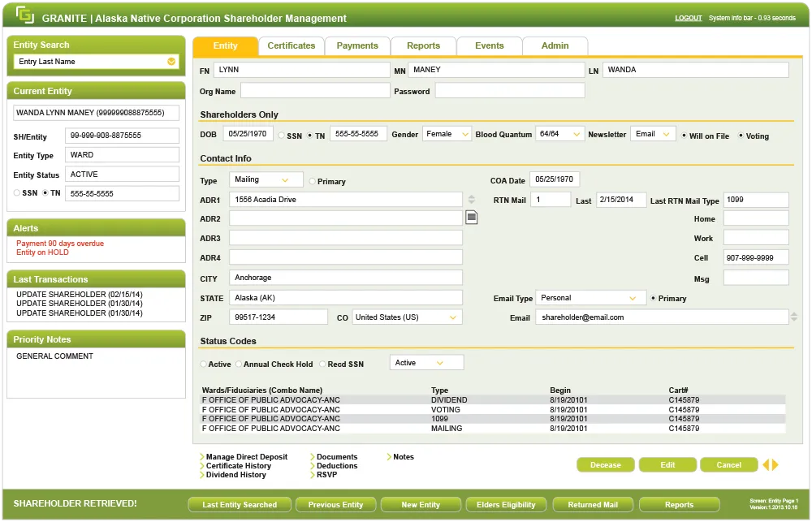This screenshot has height=522, width=812.
Task: Click the up/down arrows beside ADR1 field
Action: pos(471,199)
